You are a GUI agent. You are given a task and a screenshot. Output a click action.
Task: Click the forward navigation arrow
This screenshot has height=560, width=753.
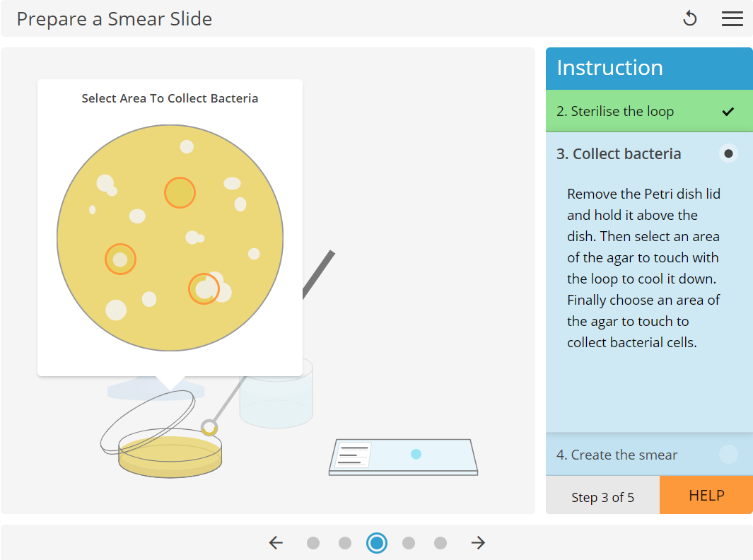478,542
